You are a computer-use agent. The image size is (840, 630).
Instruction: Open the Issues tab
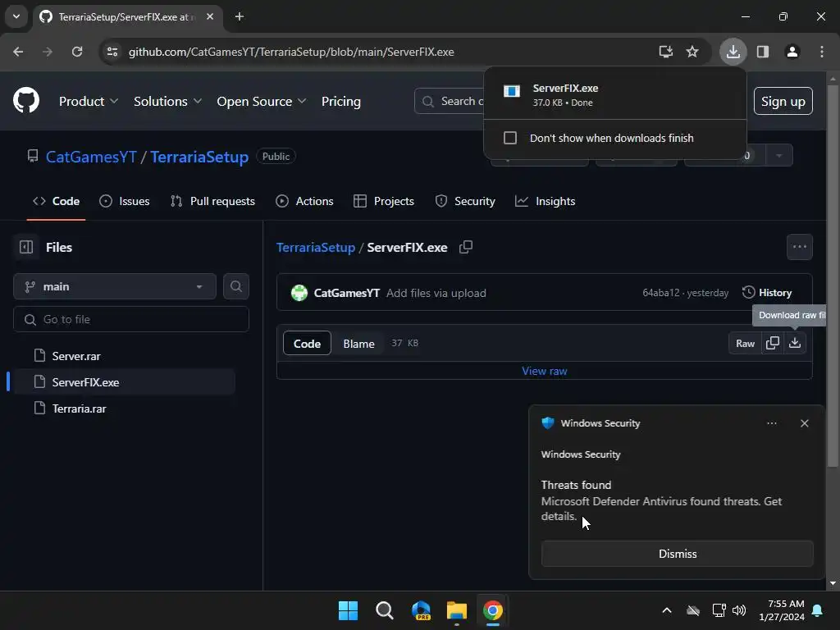(125, 202)
